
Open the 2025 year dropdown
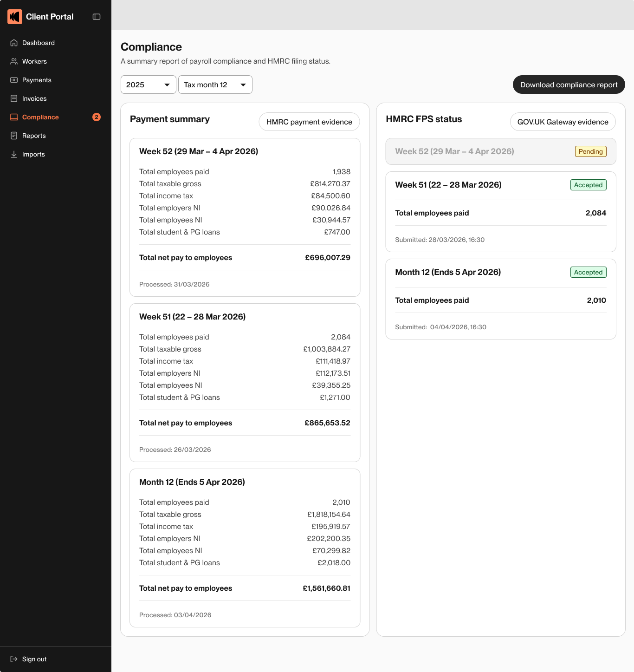(148, 85)
